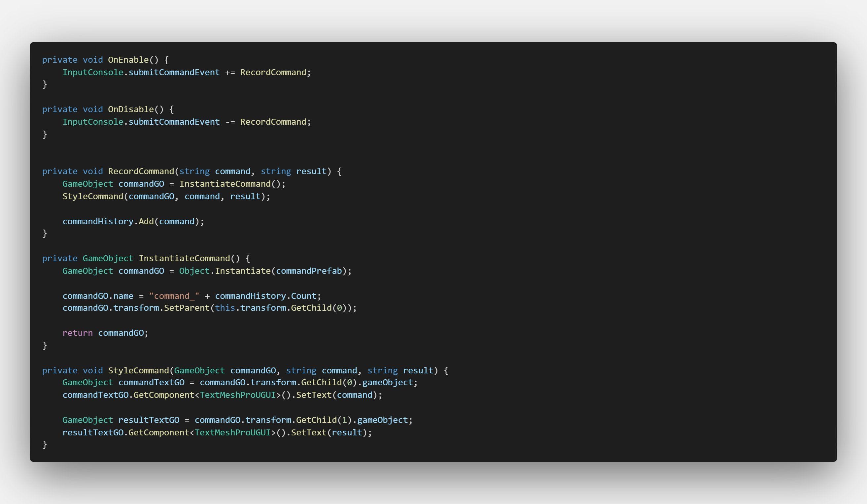Screen dimensions: 867x504
Task: Click the OnEnable method name
Action: pyautogui.click(x=128, y=60)
